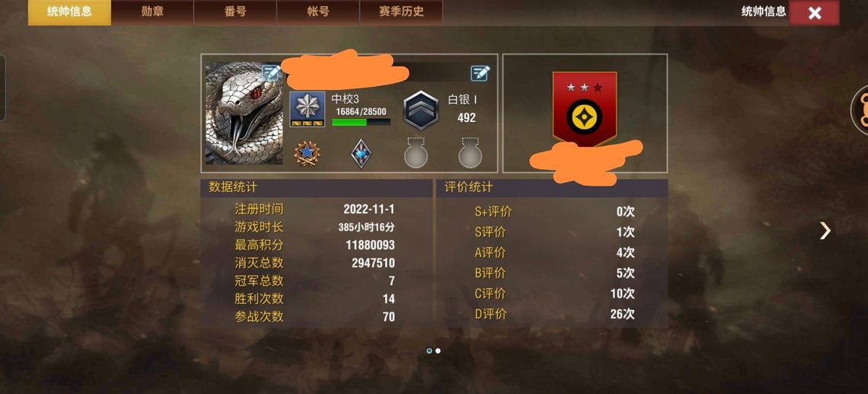Switch to the 帐号 tab
The height and width of the screenshot is (394, 868).
tap(318, 11)
